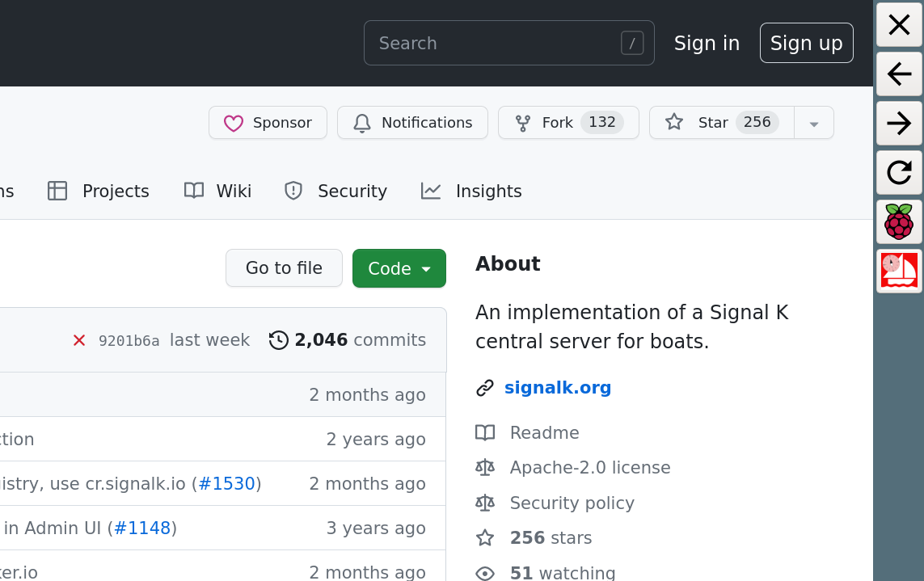924x581 pixels.
Task: Click the Sign in link
Action: pyautogui.click(x=707, y=43)
